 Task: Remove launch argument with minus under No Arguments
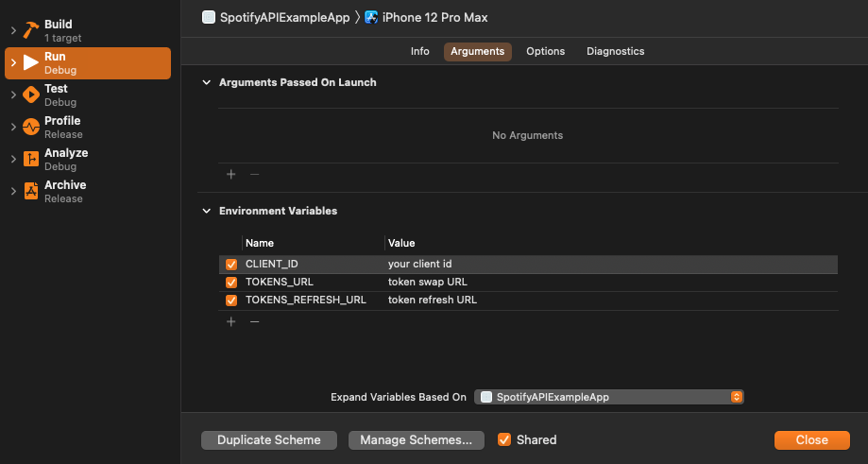click(x=255, y=175)
